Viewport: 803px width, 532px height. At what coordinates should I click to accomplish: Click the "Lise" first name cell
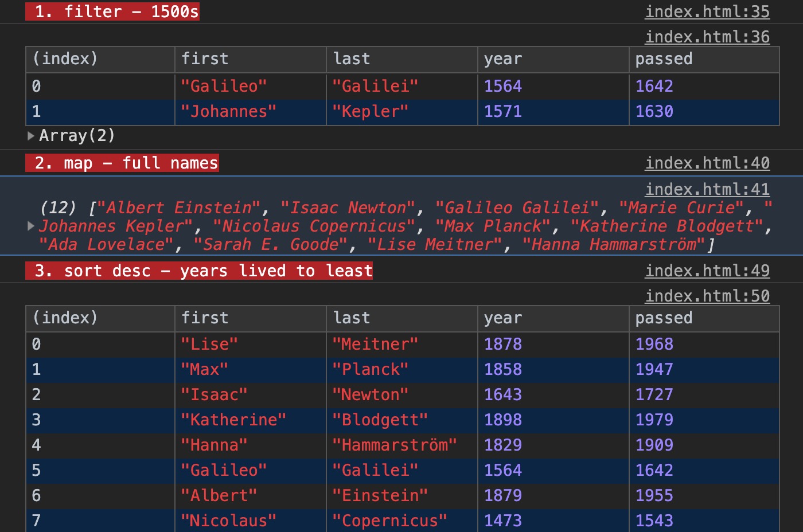pyautogui.click(x=250, y=344)
